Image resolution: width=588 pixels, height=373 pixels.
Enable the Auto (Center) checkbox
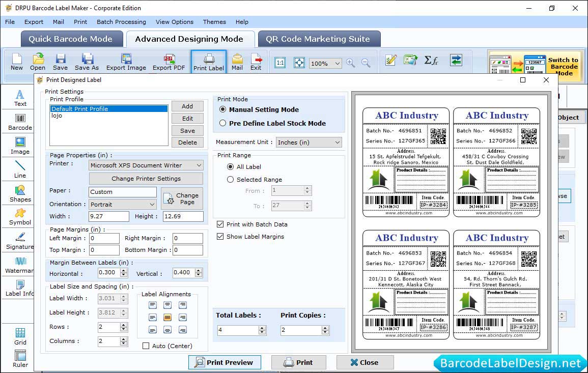click(x=146, y=346)
